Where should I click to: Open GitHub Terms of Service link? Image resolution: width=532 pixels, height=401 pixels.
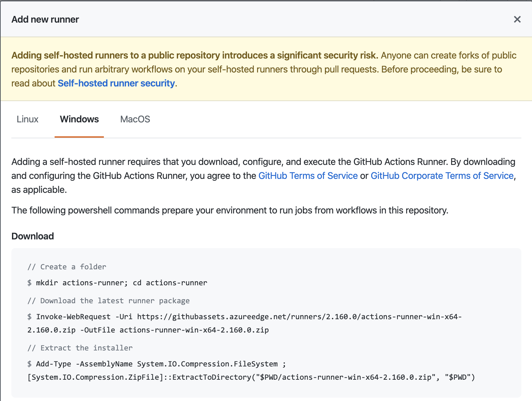tap(308, 176)
